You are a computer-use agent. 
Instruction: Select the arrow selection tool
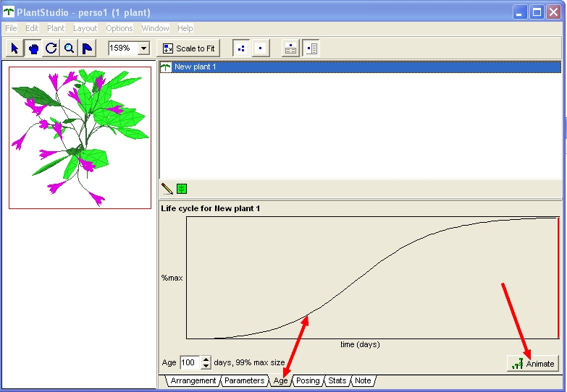[14, 48]
